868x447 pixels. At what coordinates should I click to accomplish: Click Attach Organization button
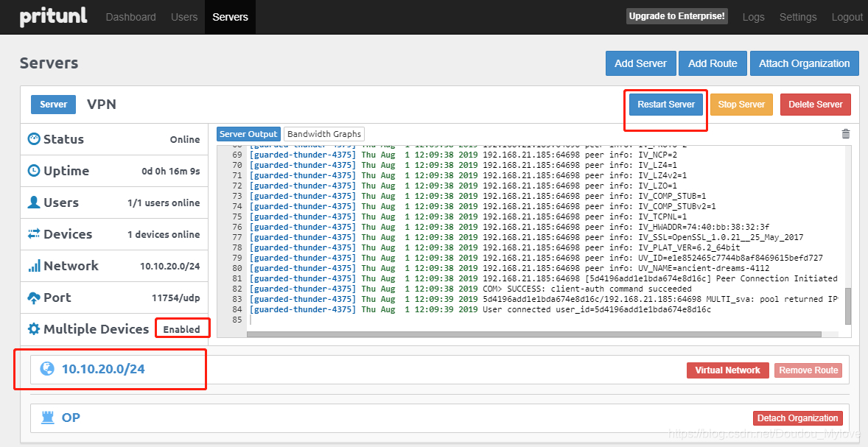pos(805,63)
